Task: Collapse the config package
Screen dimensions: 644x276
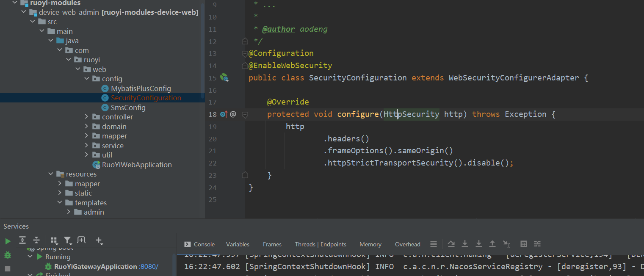Action: tap(86, 79)
